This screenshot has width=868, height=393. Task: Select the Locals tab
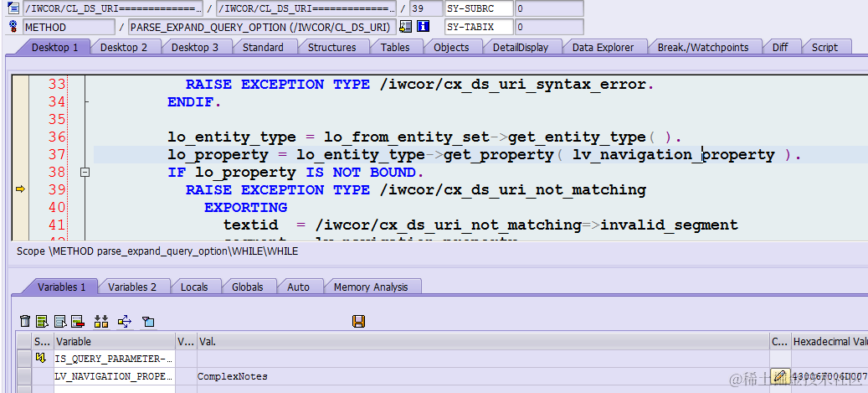194,287
